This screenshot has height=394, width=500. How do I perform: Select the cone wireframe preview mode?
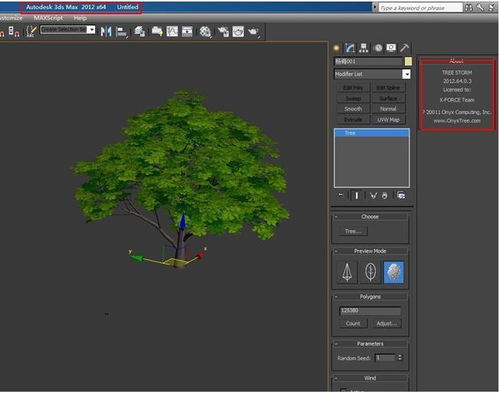pos(347,272)
